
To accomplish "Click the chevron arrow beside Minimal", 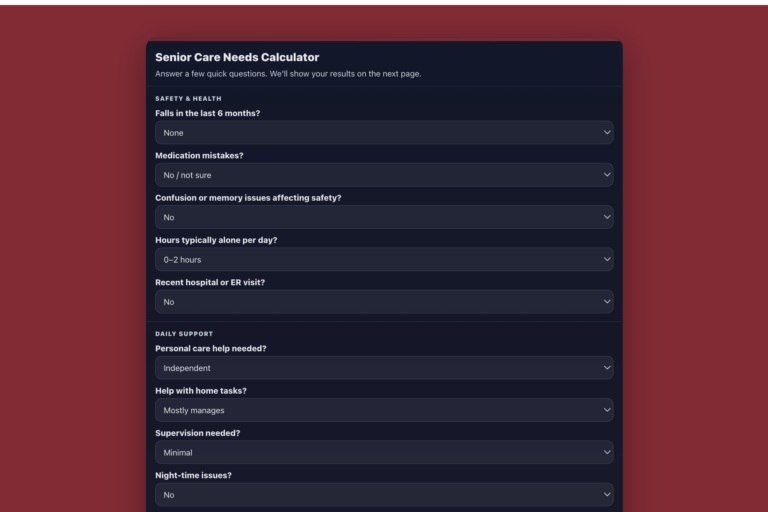I will [607, 452].
